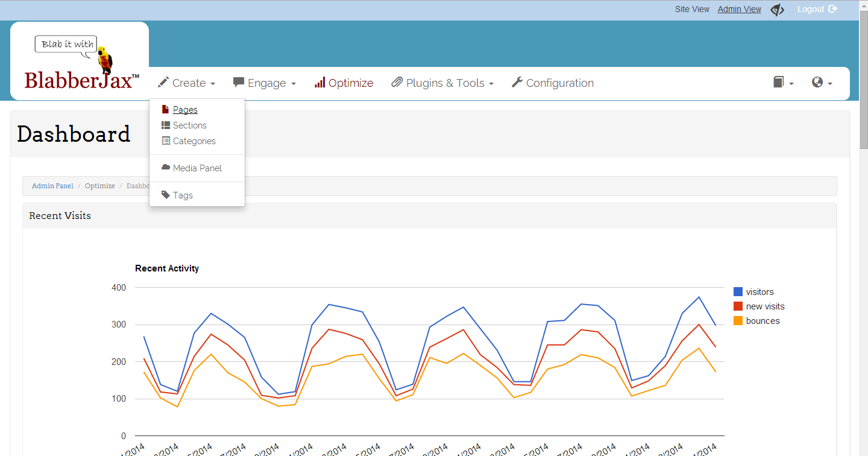The width and height of the screenshot is (868, 456).
Task: Click the Admin View link
Action: (740, 9)
